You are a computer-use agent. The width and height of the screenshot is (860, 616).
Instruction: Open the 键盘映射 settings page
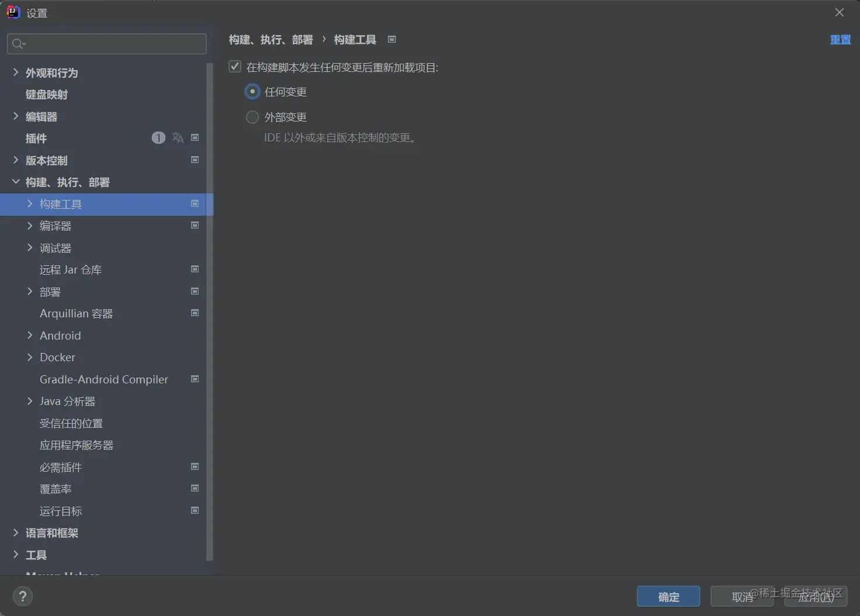click(46, 94)
